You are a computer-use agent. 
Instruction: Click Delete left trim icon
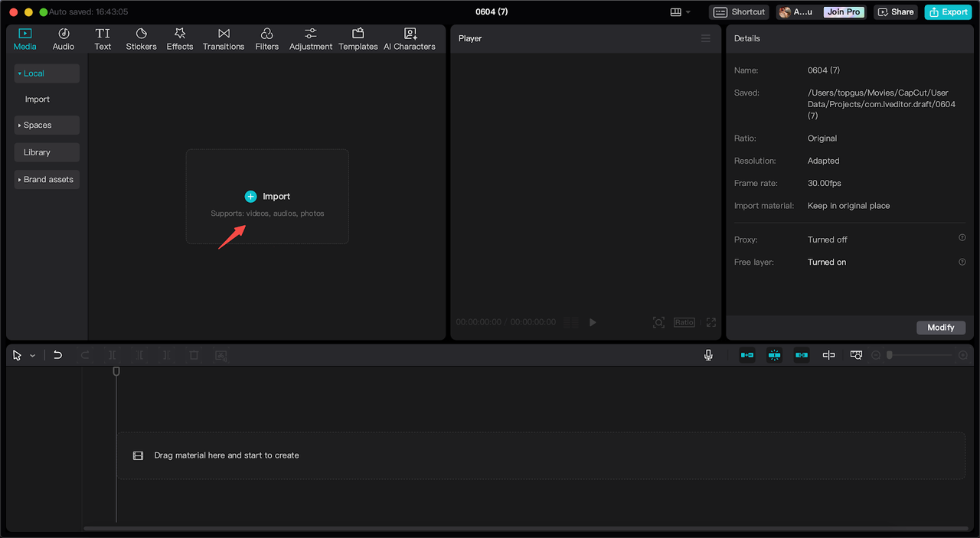pos(139,355)
